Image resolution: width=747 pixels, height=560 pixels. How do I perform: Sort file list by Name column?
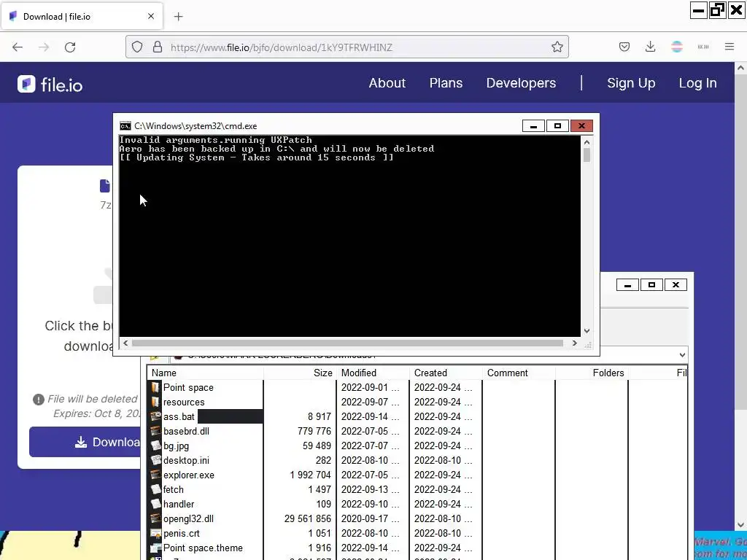[205, 373]
